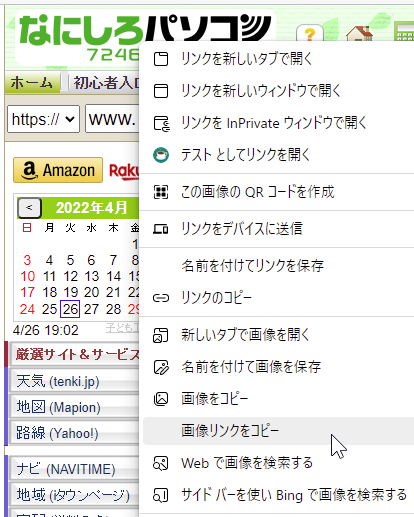Switch to the ホーム tab
This screenshot has height=517, width=414.
(32, 82)
